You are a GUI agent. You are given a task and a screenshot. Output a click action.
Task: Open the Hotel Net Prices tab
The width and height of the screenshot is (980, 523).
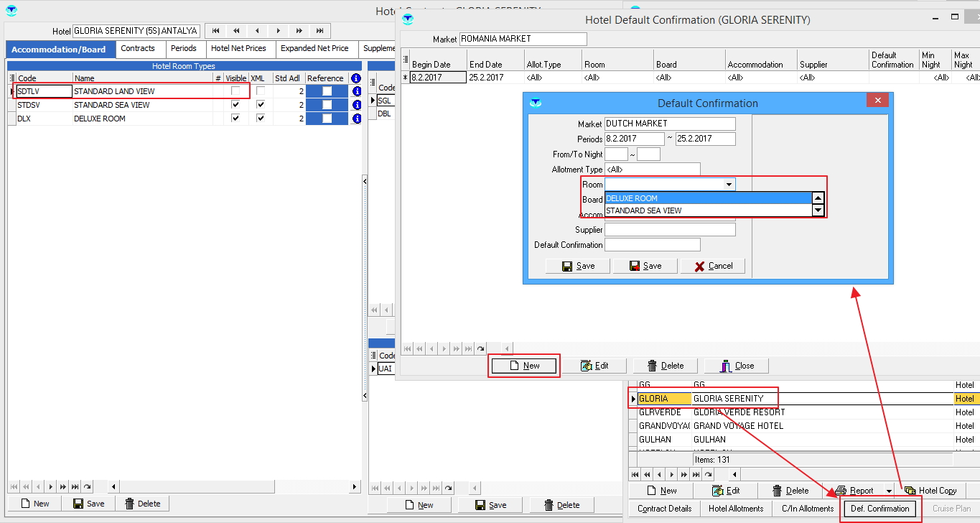tap(238, 49)
